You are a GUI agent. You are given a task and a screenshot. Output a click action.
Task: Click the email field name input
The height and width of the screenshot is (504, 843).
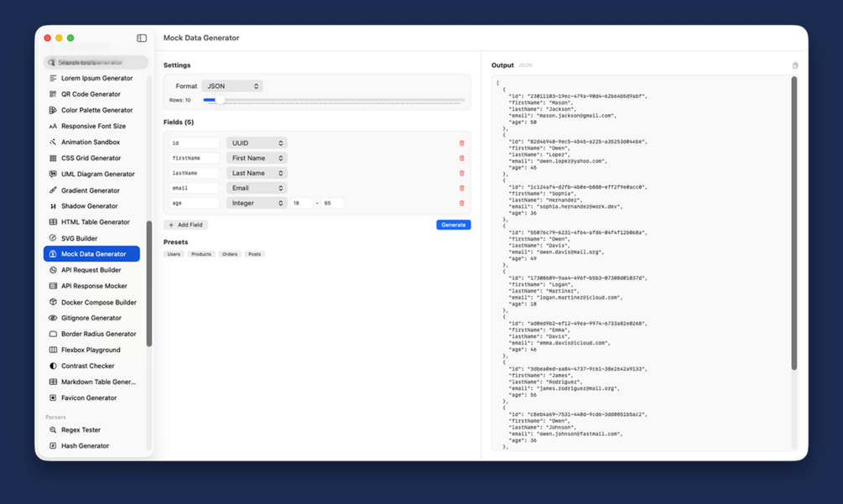tap(194, 188)
